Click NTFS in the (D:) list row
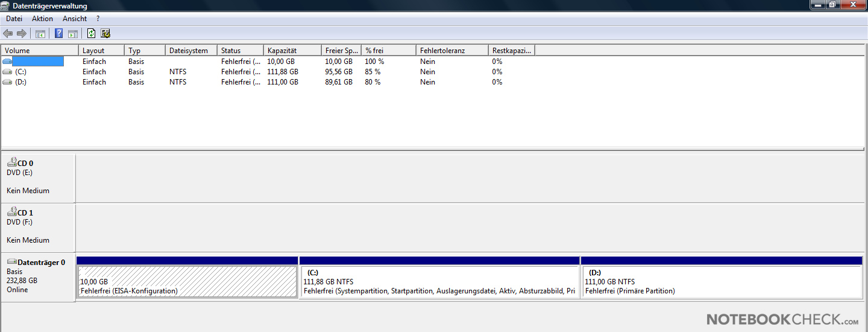The width and height of the screenshot is (868, 332). point(178,82)
